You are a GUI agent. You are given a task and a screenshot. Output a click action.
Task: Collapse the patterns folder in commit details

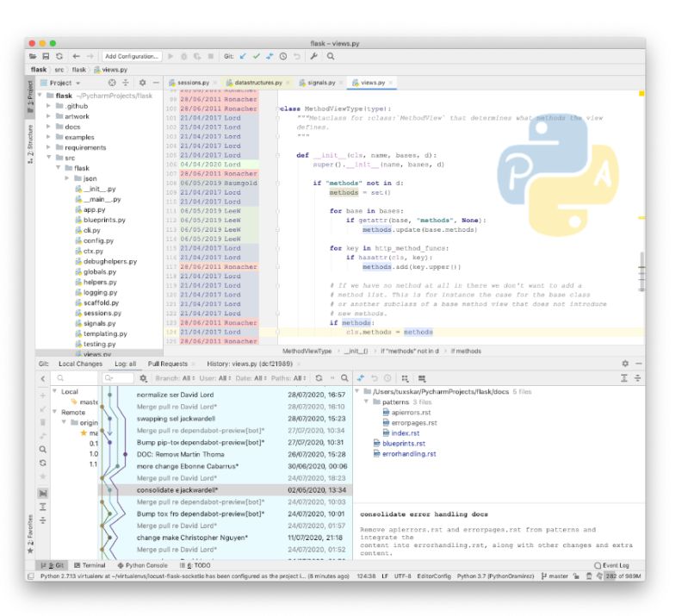point(366,401)
